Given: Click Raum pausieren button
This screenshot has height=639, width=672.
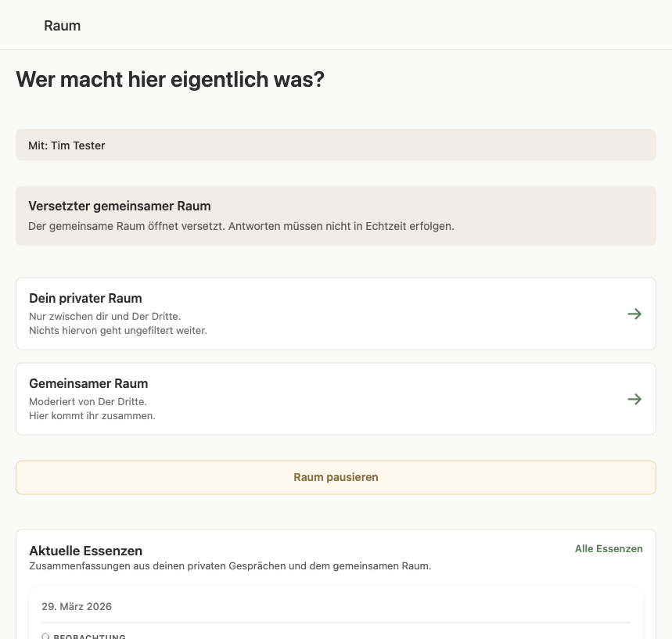Looking at the screenshot, I should pyautogui.click(x=336, y=477).
